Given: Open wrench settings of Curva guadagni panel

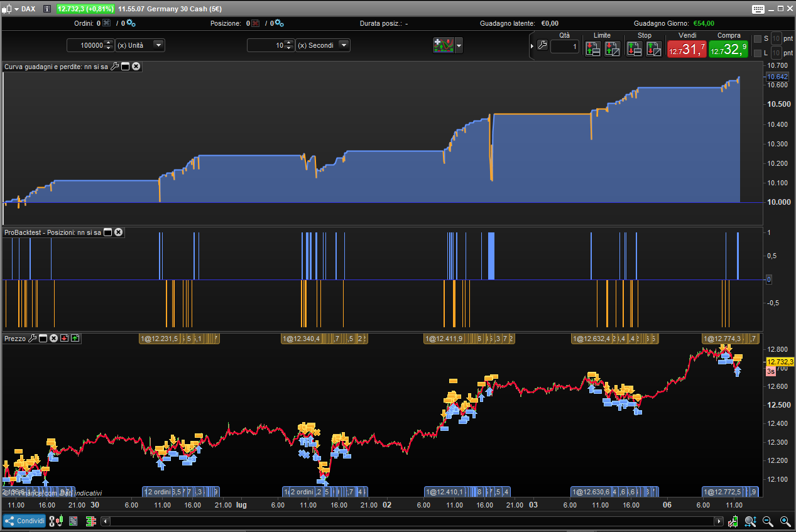Looking at the screenshot, I should [114, 66].
